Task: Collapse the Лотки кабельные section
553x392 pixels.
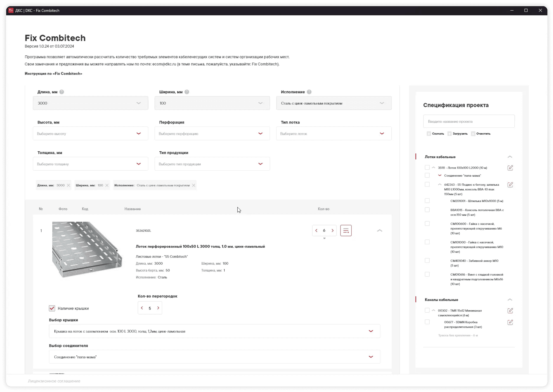Action: [510, 157]
